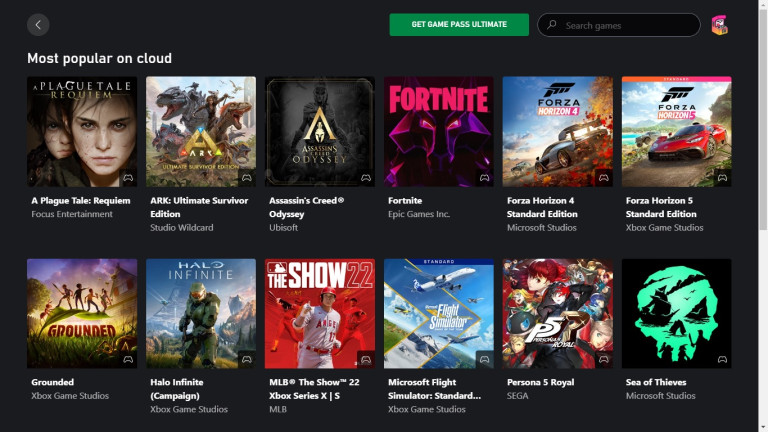Open A Plague Tale: Requiem cover
This screenshot has width=768, height=432.
pos(82,131)
